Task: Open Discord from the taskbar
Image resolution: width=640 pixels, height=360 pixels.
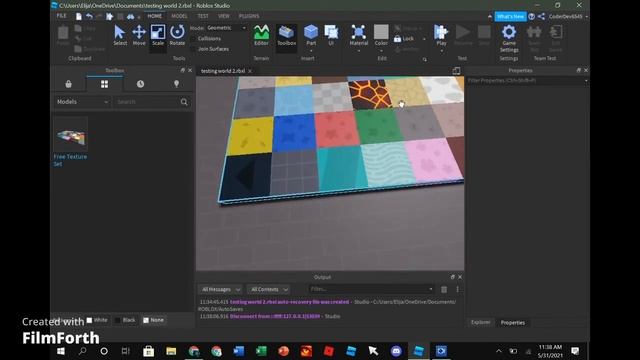Action: pos(396,351)
